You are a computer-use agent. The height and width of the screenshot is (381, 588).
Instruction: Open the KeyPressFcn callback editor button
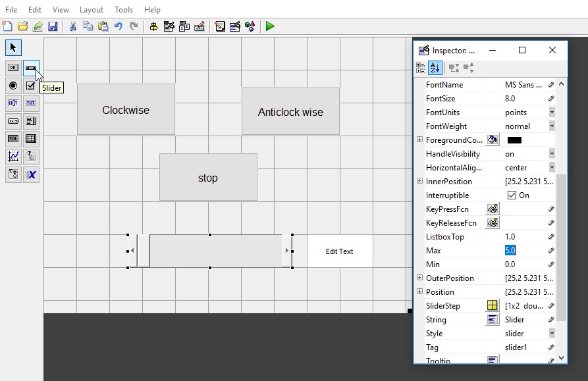(x=493, y=209)
